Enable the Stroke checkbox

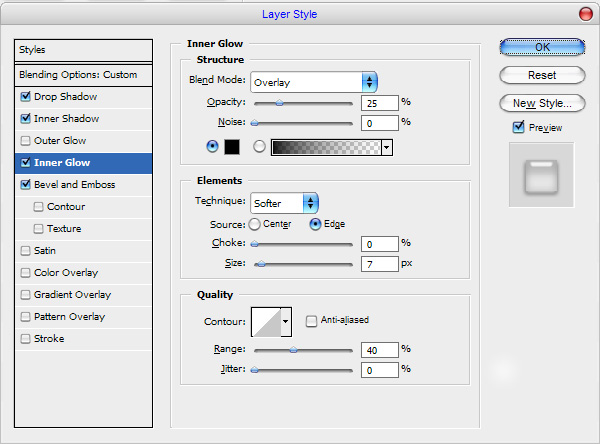click(25, 339)
